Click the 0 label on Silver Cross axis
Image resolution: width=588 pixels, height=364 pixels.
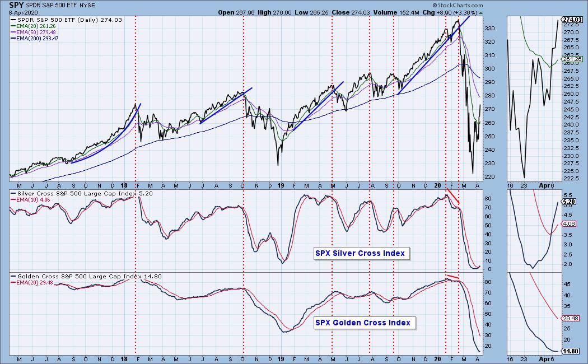click(490, 269)
